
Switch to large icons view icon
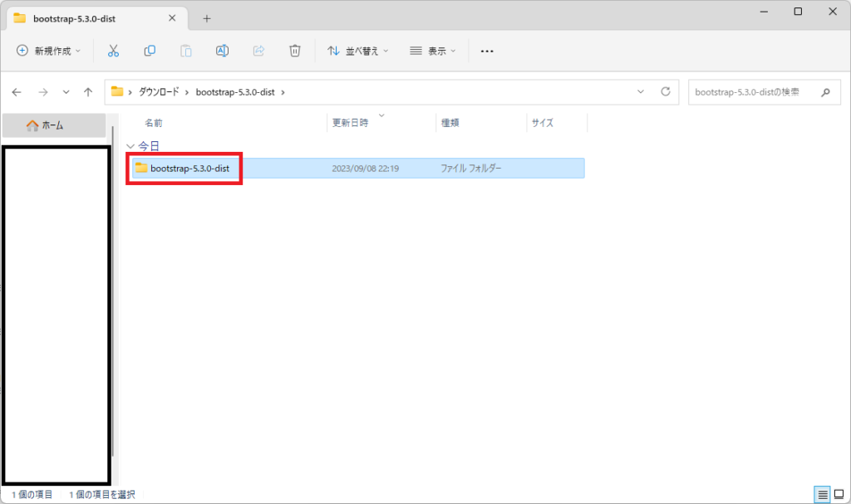839,494
